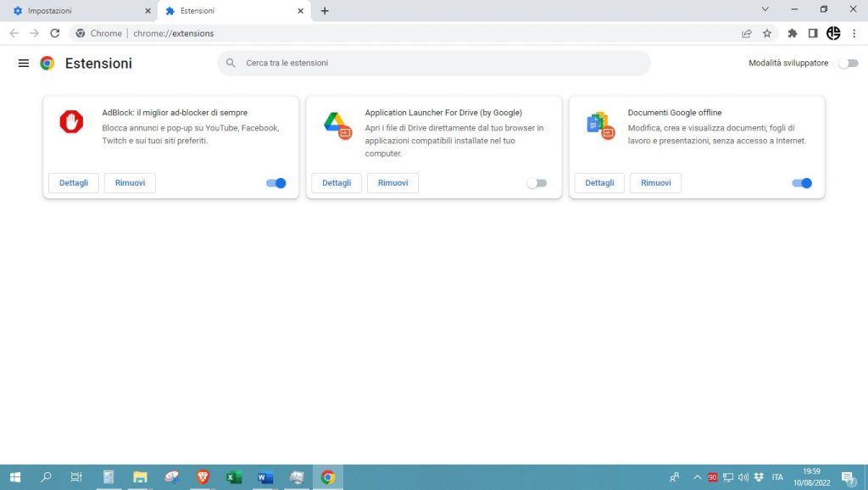The height and width of the screenshot is (490, 868).
Task: Open the Estensioni hamburger main menu
Action: coord(24,64)
